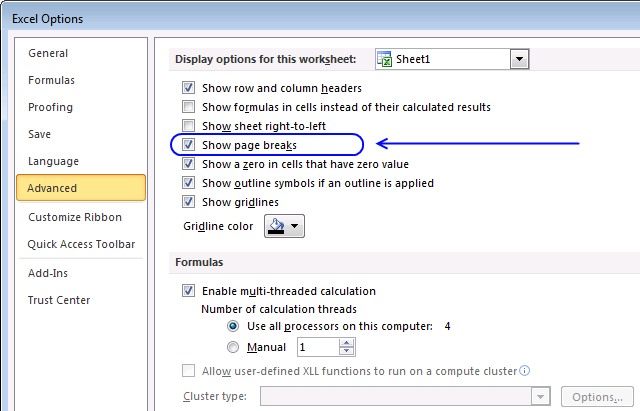Open the Sheet1 worksheet dropdown
Image resolution: width=640 pixels, height=411 pixels.
click(518, 60)
